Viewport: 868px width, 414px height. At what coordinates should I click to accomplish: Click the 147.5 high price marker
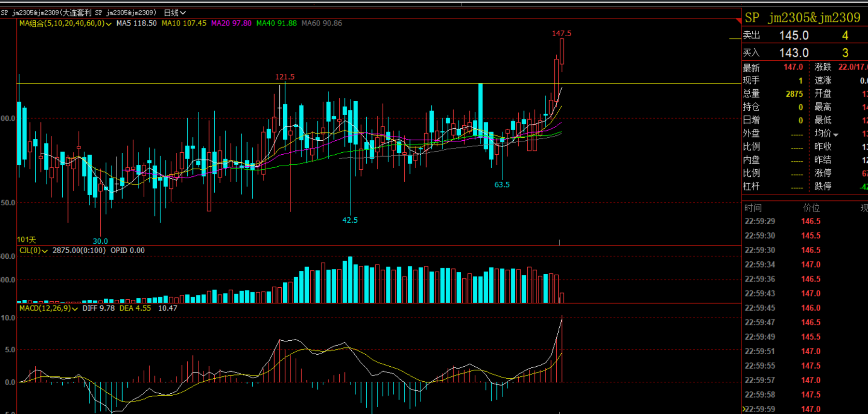tap(562, 33)
